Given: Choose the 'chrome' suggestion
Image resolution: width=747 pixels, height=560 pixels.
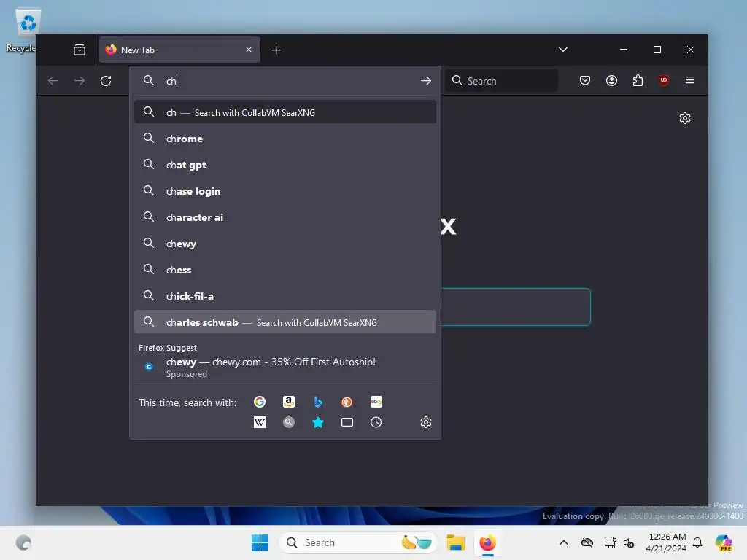Looking at the screenshot, I should tap(285, 139).
